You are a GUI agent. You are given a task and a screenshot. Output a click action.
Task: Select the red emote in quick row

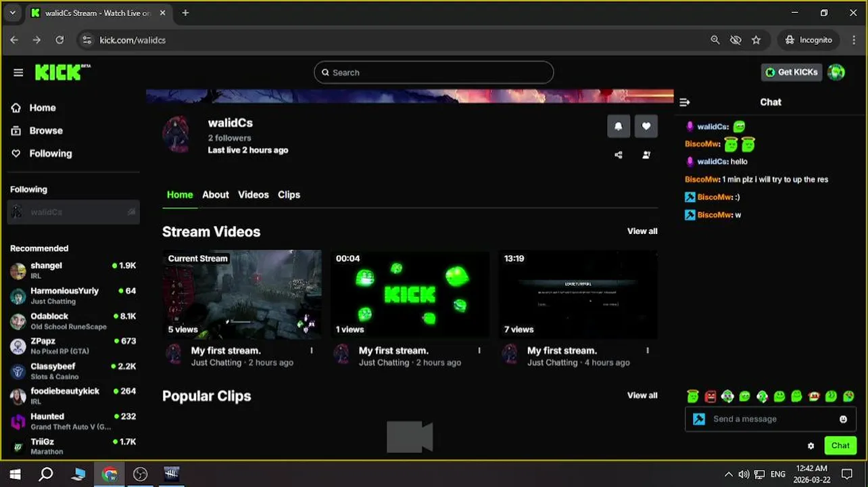(x=710, y=396)
